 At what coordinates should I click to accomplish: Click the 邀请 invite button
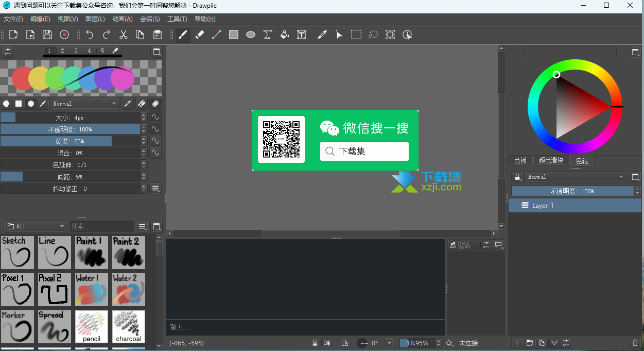pyautogui.click(x=460, y=245)
